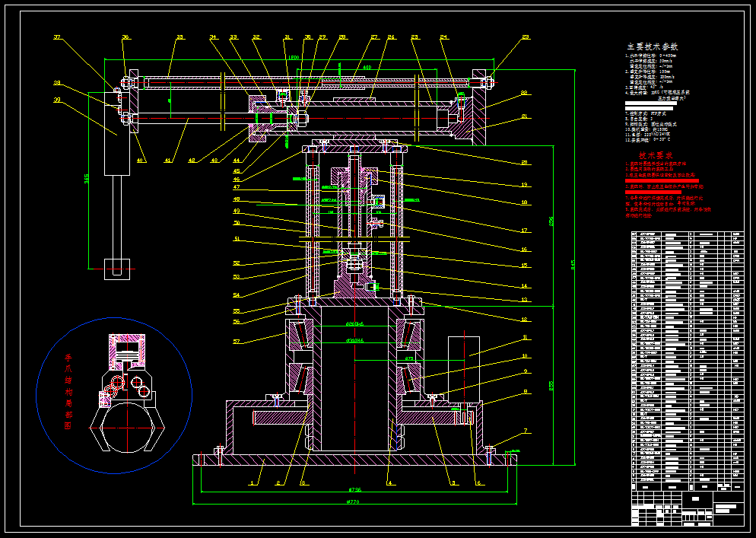Select part callout number 40
The image size is (756, 538).
pyautogui.click(x=141, y=161)
